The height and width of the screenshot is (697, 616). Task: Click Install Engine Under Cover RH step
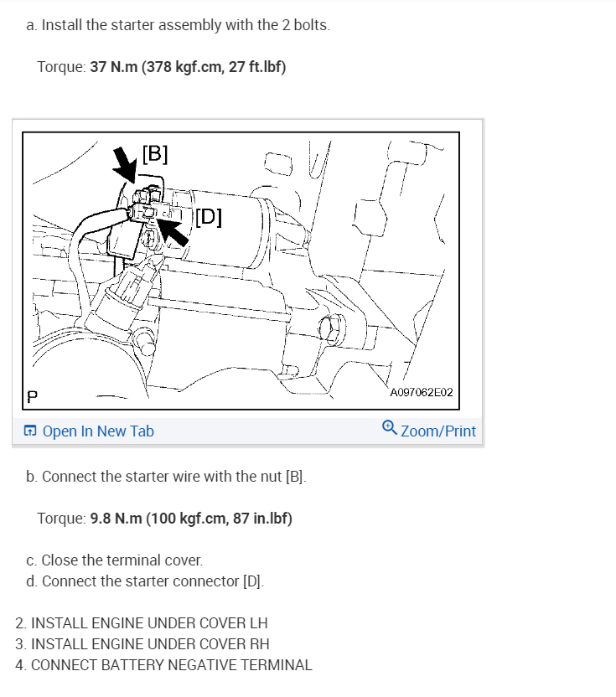[x=142, y=644]
